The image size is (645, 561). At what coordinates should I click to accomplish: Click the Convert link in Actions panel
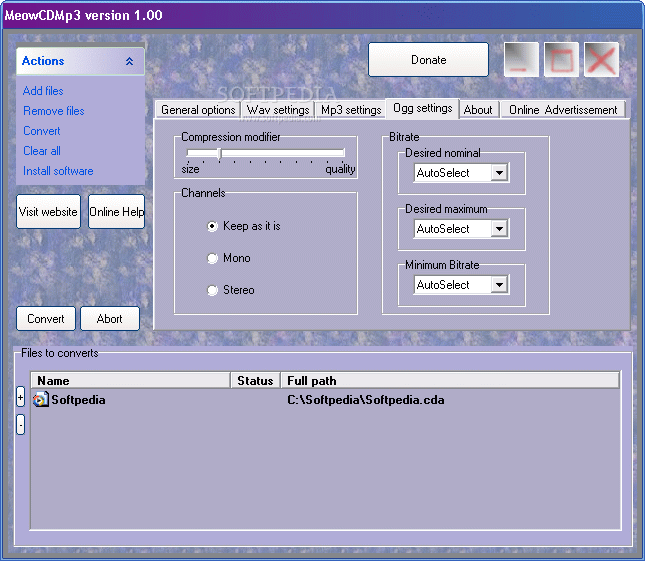click(x=42, y=131)
